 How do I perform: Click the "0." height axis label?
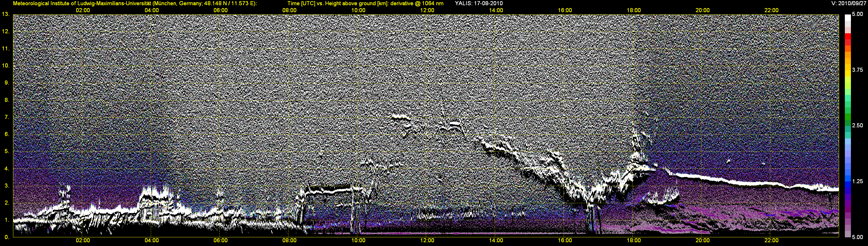7,237
